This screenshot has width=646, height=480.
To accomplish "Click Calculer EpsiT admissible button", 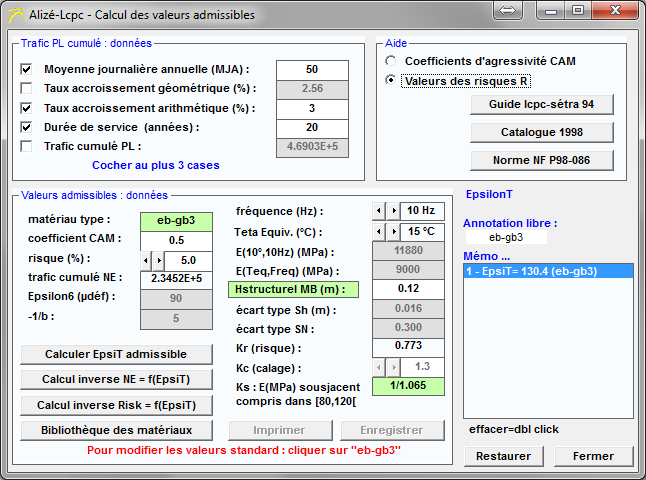I will click(x=116, y=354).
